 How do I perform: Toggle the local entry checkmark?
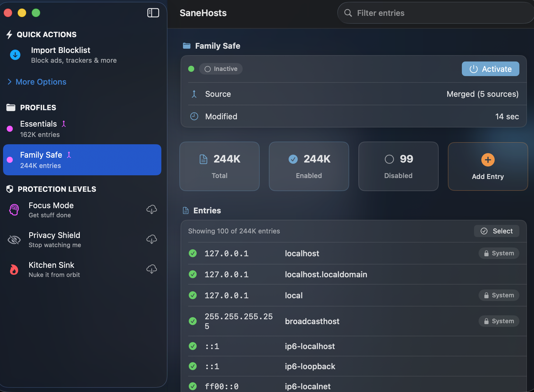pyautogui.click(x=193, y=295)
